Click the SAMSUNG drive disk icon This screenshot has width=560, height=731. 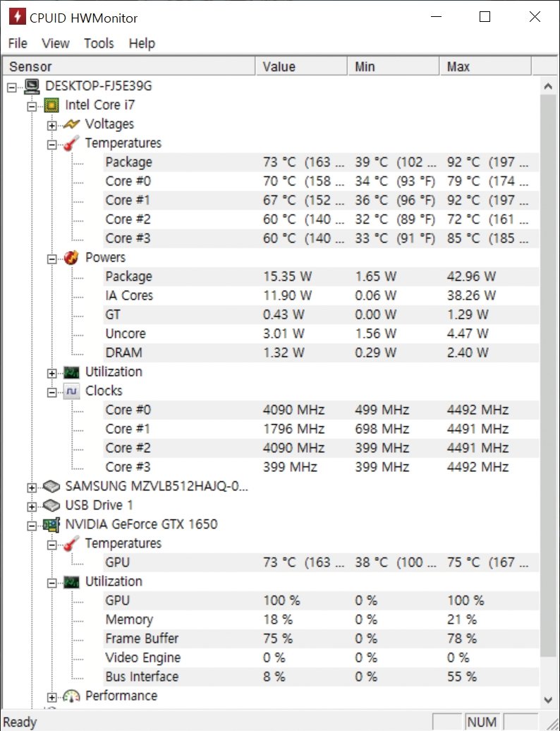(x=51, y=486)
